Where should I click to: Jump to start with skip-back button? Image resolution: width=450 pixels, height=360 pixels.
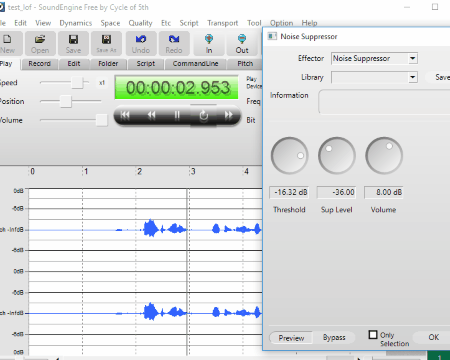click(x=125, y=115)
